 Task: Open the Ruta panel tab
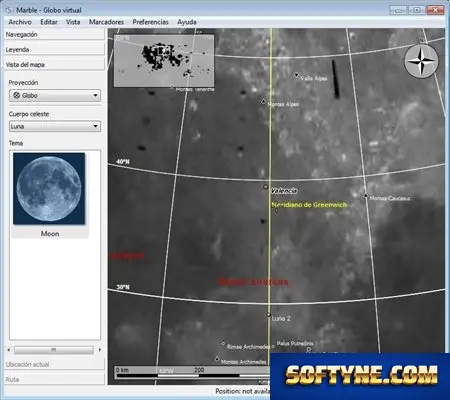54,379
